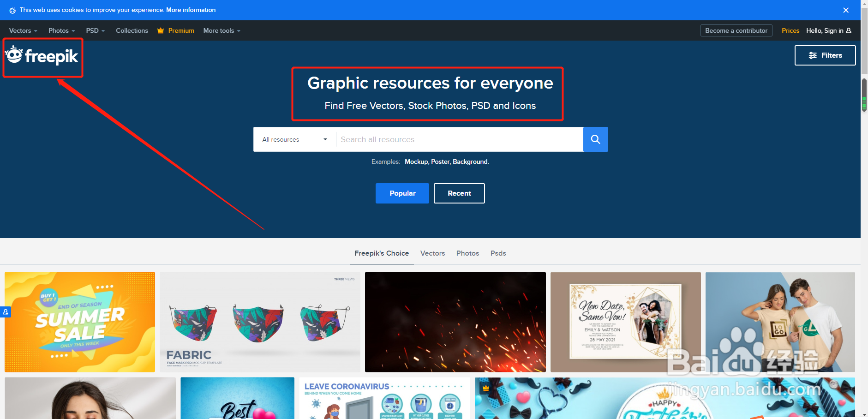The width and height of the screenshot is (868, 419).
Task: Open the Happy Father's Day thumbnail
Action: [x=665, y=398]
